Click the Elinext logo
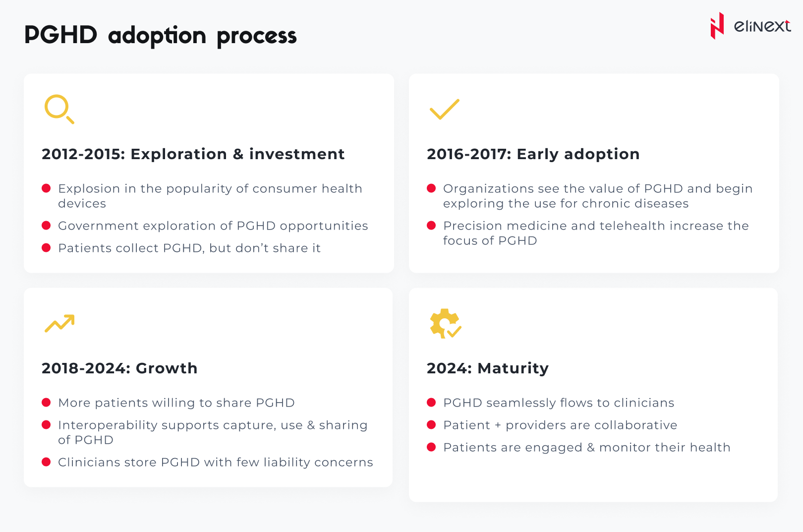 tap(749, 26)
